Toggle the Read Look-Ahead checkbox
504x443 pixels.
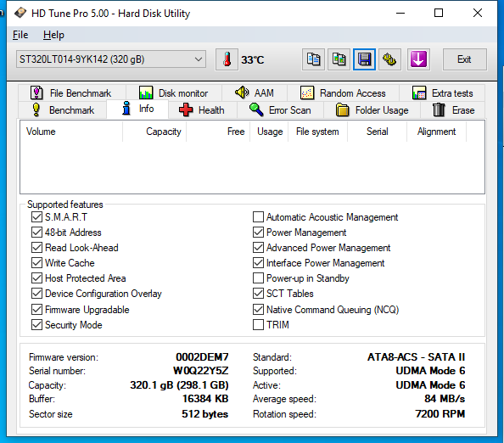(36, 248)
